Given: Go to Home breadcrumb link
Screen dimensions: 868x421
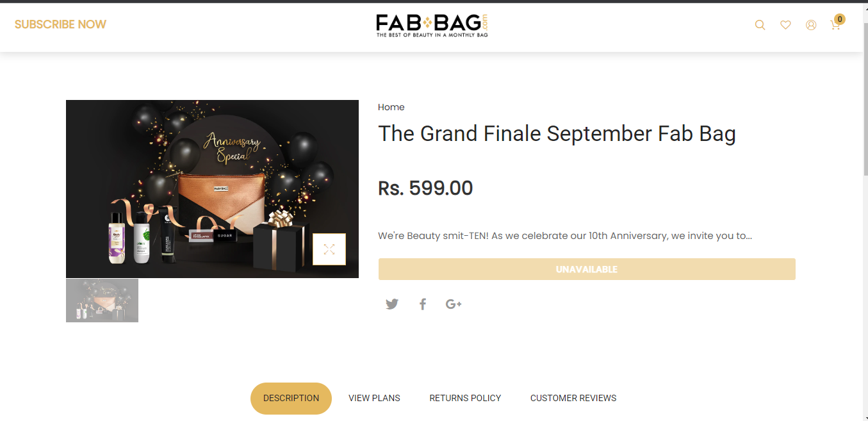Looking at the screenshot, I should coord(391,107).
